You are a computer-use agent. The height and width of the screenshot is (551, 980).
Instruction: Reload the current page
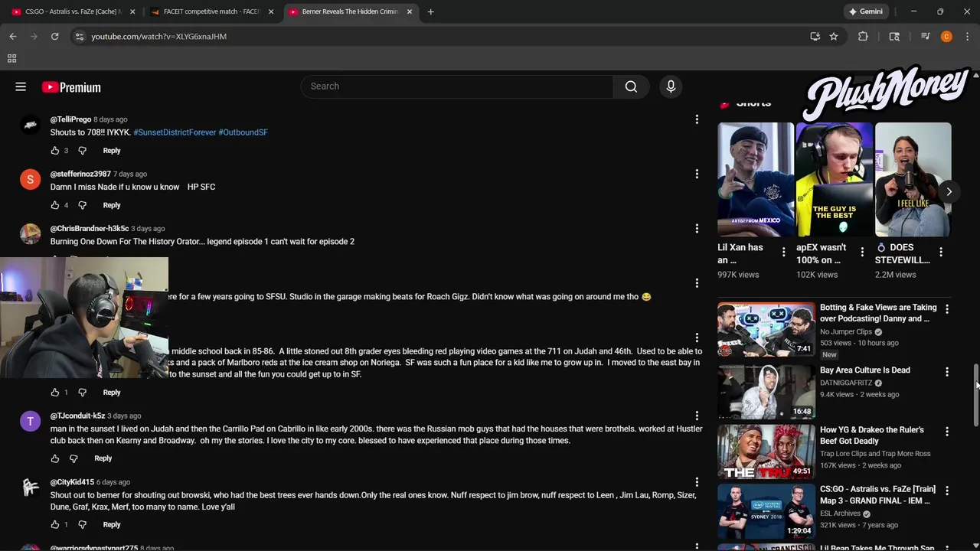tap(54, 36)
